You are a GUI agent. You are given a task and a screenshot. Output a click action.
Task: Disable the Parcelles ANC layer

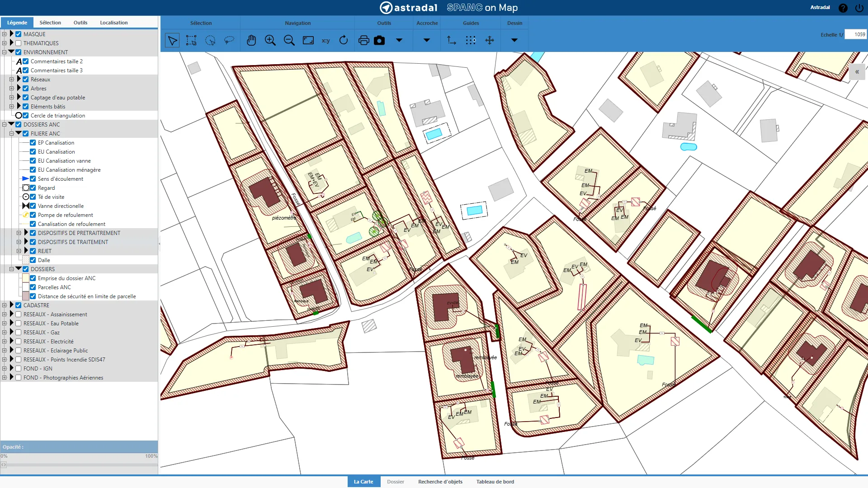(33, 287)
